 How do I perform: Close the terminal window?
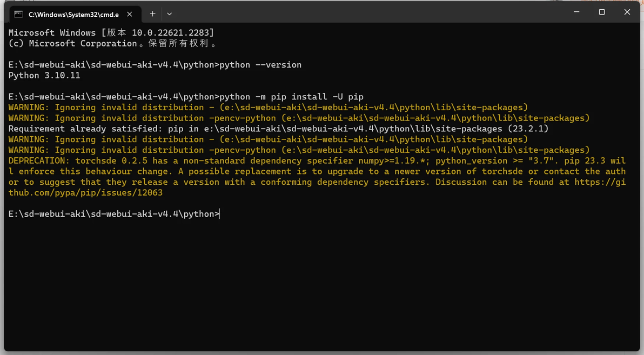pos(627,12)
